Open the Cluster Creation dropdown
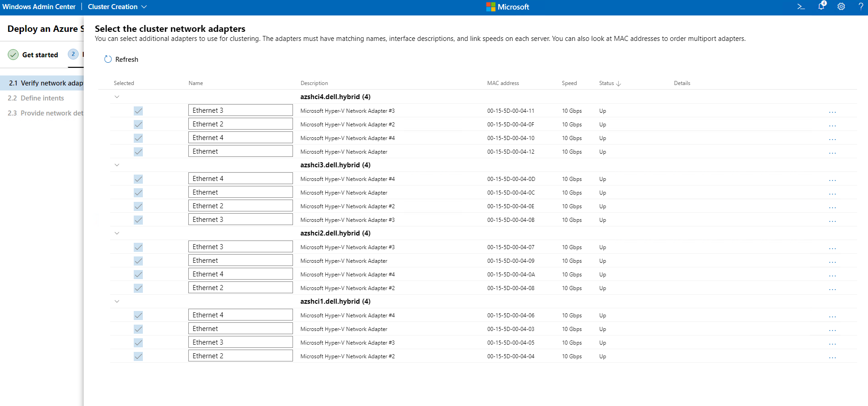This screenshot has width=868, height=406. tap(117, 7)
